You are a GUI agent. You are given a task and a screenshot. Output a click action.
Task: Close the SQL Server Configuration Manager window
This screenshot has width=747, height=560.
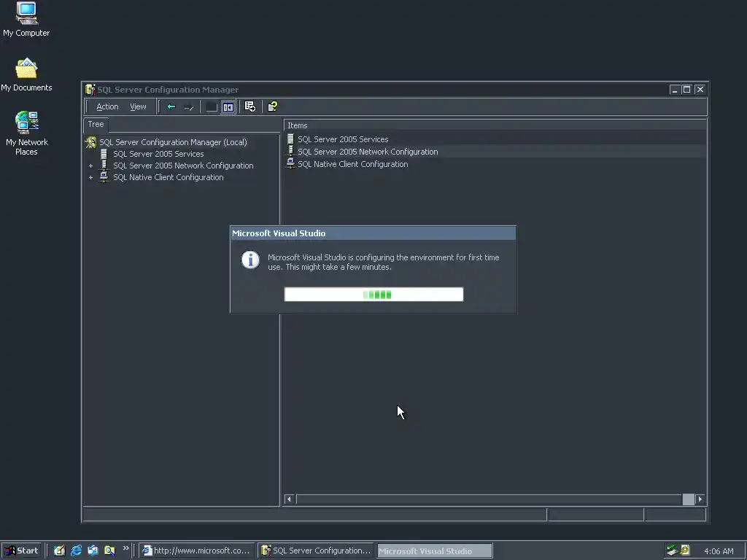tap(700, 90)
